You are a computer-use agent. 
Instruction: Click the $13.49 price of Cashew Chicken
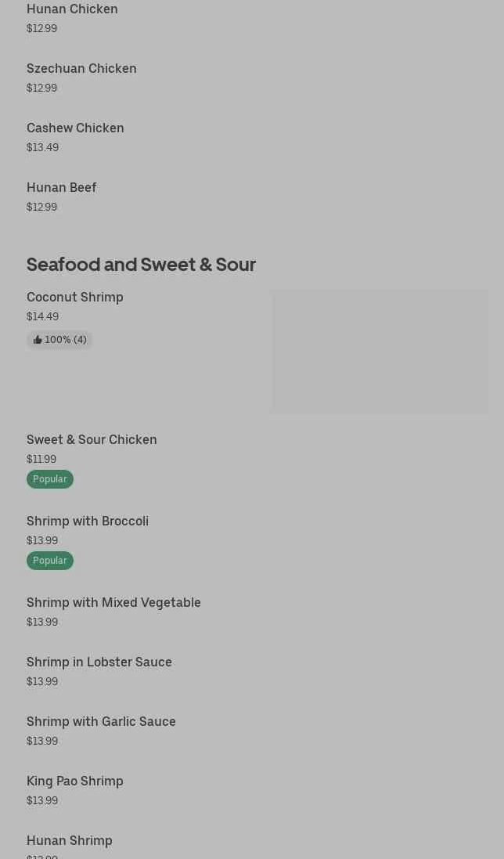(x=42, y=147)
